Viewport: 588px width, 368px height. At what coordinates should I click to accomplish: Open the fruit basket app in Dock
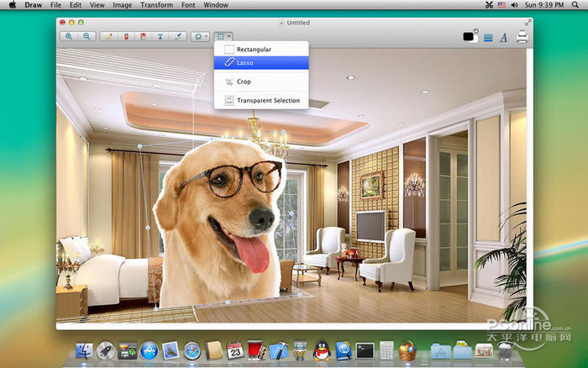(x=407, y=351)
